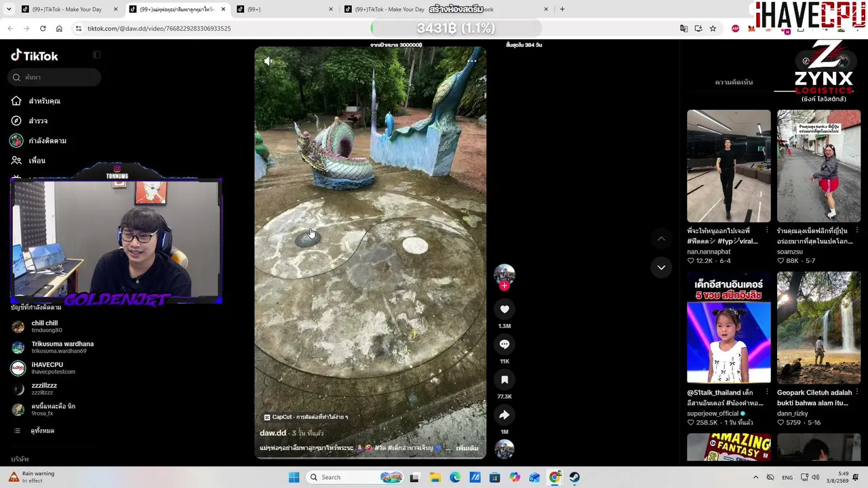Open a new browser tab
The height and width of the screenshot is (488, 868).
point(562,9)
